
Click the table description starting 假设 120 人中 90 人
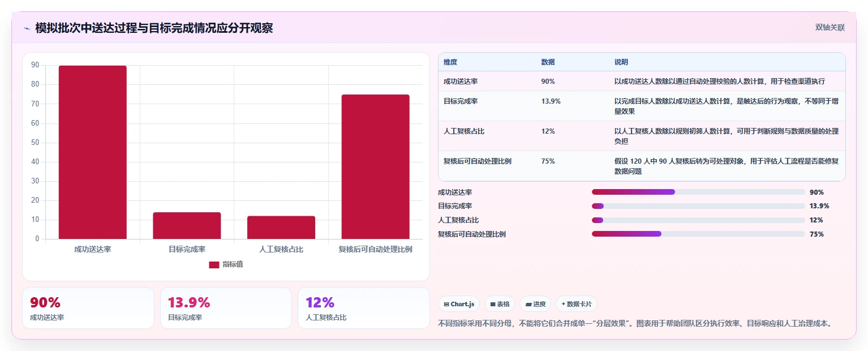pos(727,166)
